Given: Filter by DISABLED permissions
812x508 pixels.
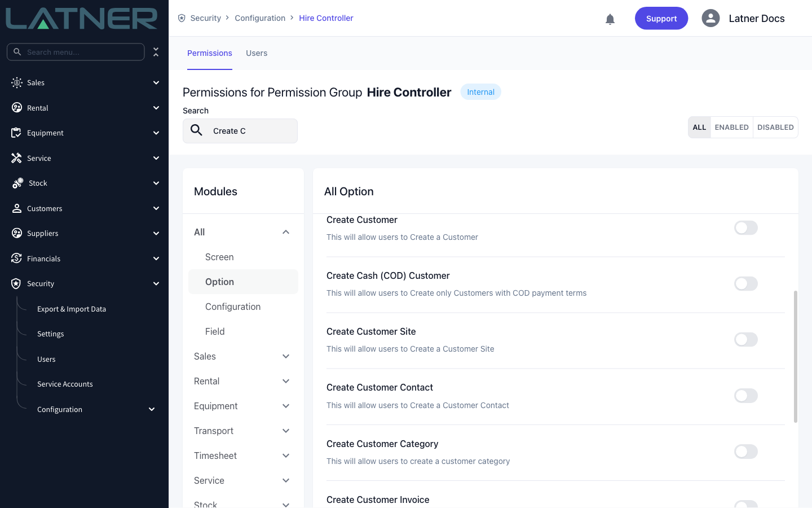Looking at the screenshot, I should [775, 128].
